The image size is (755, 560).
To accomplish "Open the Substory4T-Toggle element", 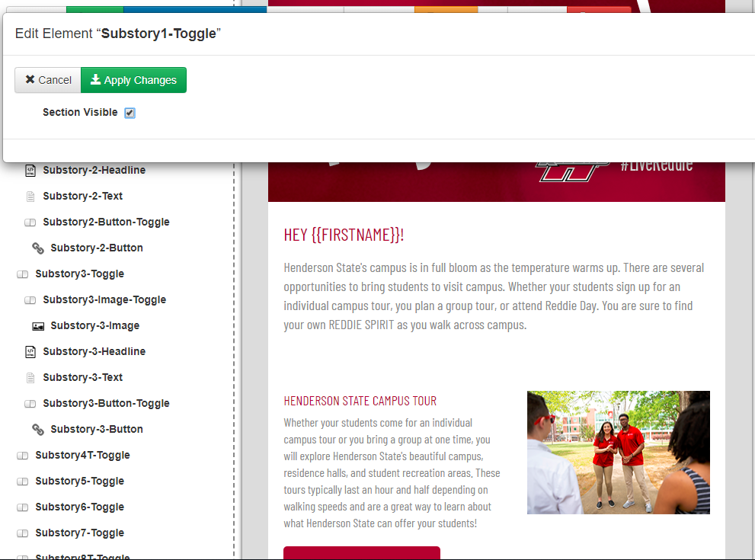I will [x=82, y=455].
